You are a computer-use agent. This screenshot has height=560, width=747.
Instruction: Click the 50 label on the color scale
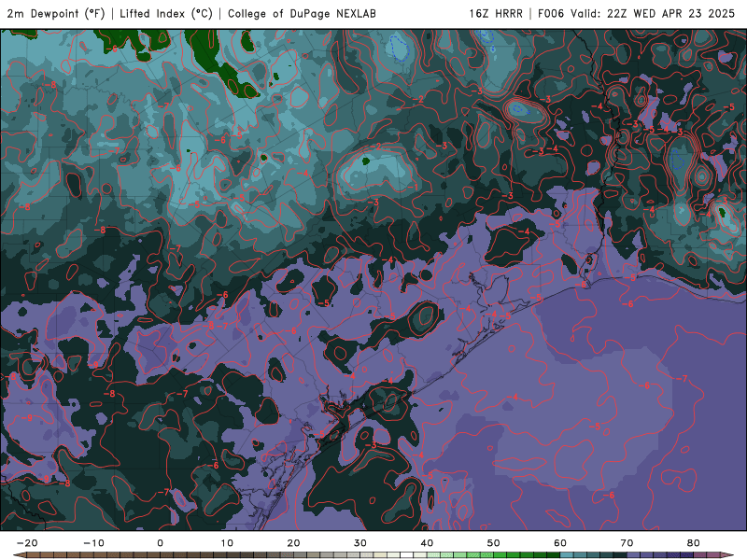[494, 543]
